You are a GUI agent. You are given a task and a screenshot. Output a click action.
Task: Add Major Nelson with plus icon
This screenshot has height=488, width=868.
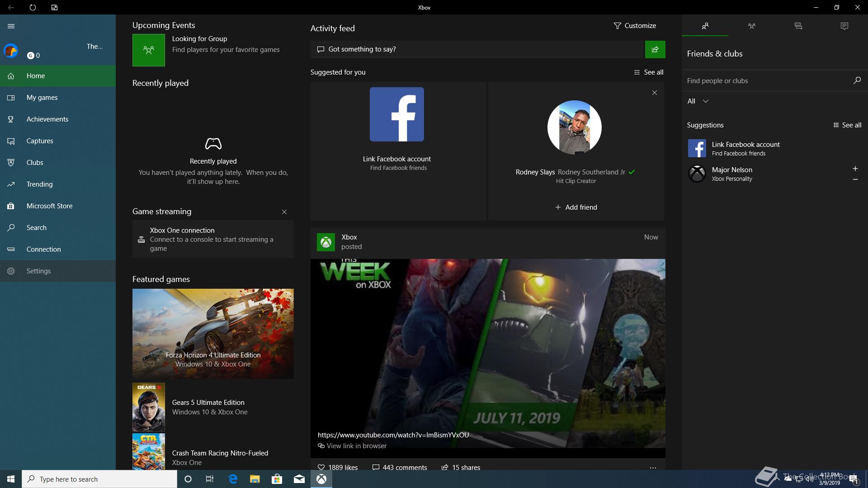click(855, 169)
